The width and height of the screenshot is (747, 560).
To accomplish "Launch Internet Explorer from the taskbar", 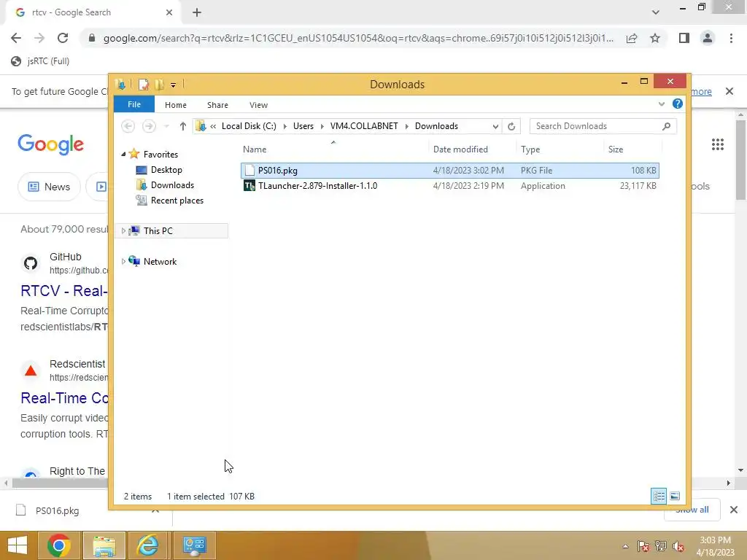I will click(148, 545).
